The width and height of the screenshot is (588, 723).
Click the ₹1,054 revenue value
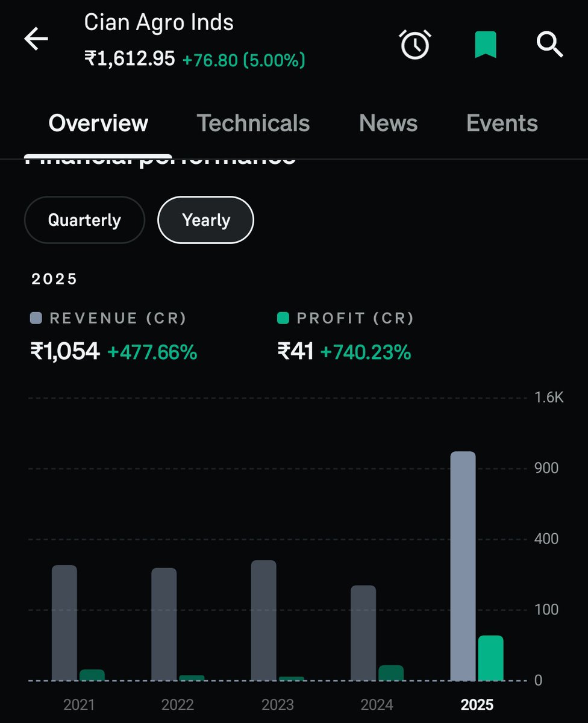65,351
